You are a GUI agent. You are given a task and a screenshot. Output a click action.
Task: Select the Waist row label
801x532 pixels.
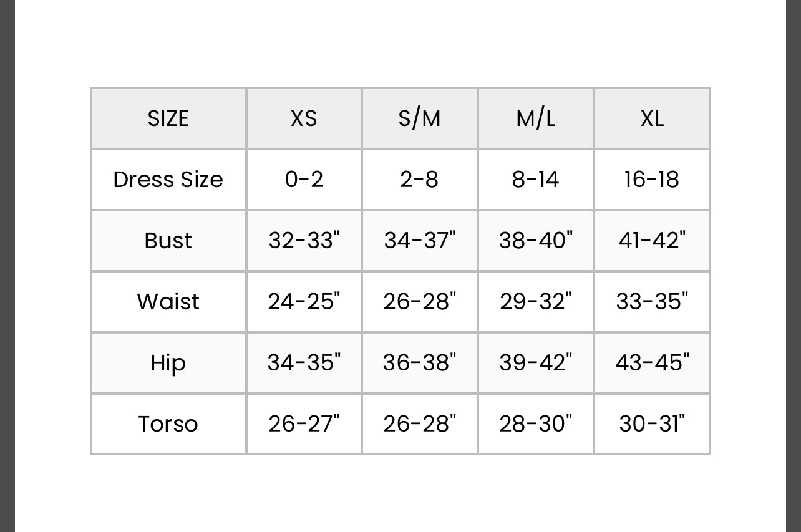pyautogui.click(x=168, y=302)
